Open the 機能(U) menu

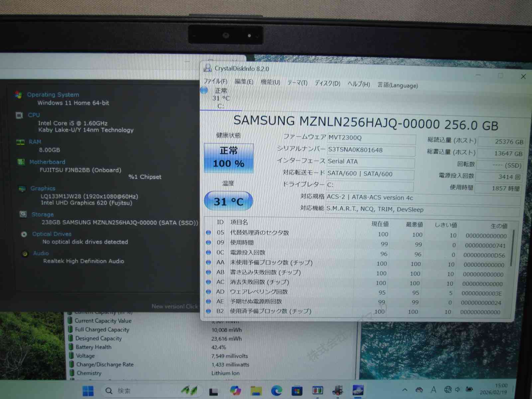click(270, 82)
